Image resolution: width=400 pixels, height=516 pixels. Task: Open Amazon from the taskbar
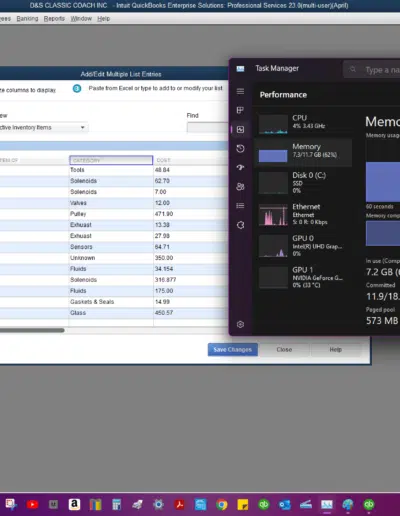(74, 504)
